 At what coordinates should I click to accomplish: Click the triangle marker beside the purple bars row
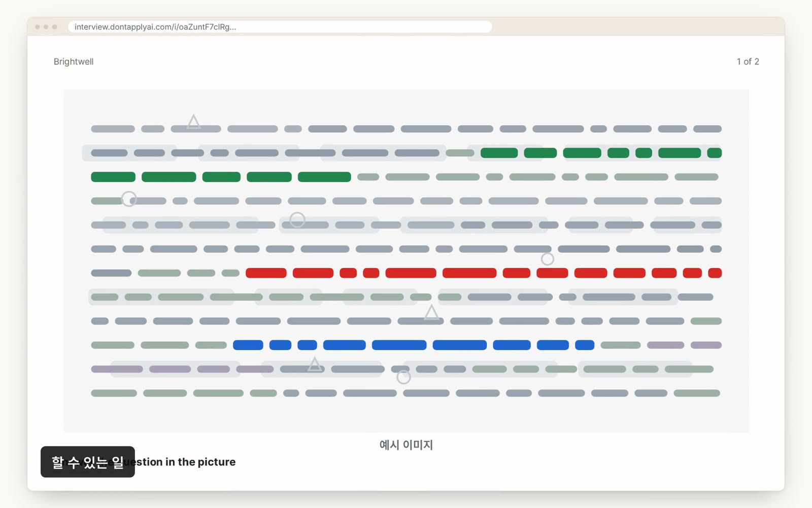315,364
